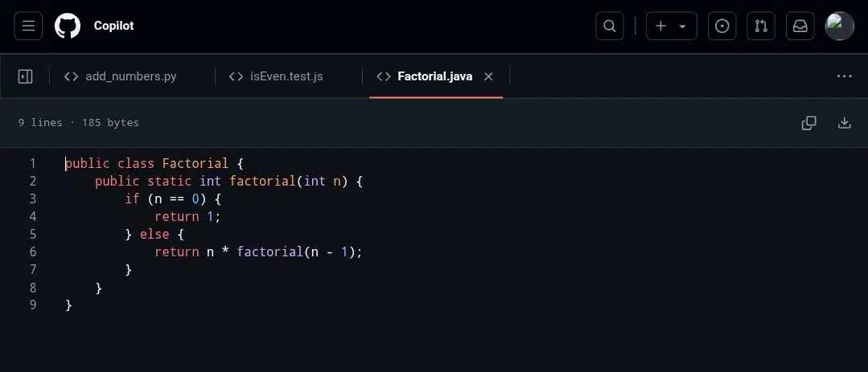Click the code icon of add_numbers.py tab
The height and width of the screenshot is (372, 868).
click(71, 76)
